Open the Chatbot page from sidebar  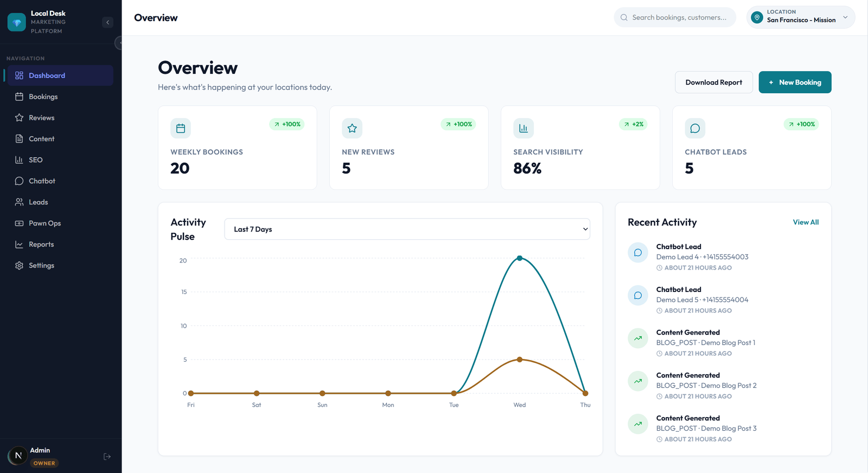coord(42,181)
